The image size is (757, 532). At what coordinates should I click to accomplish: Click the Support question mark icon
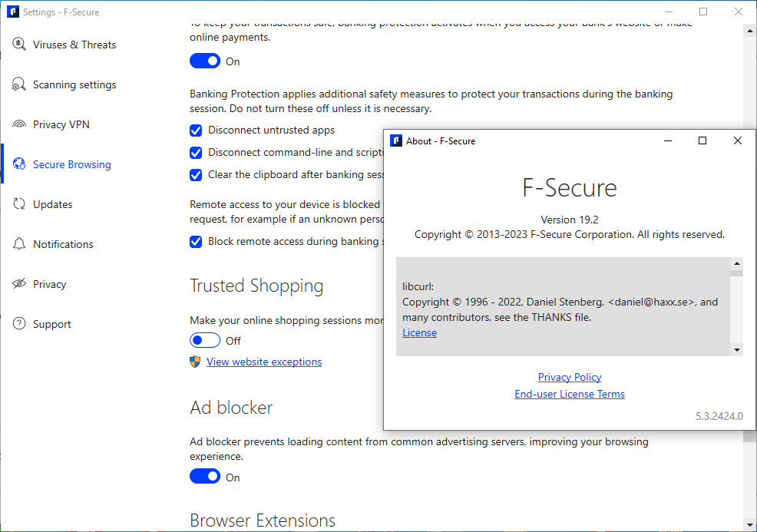pyautogui.click(x=19, y=324)
